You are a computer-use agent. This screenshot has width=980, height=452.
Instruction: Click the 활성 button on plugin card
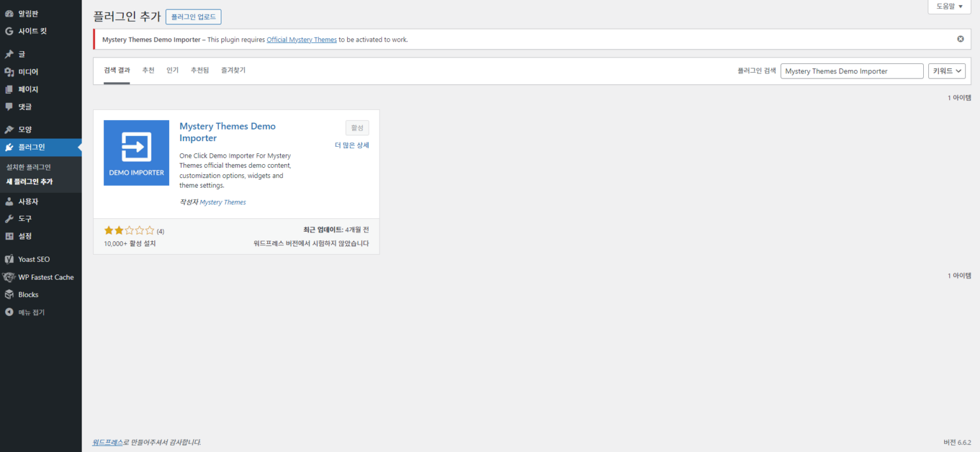357,128
